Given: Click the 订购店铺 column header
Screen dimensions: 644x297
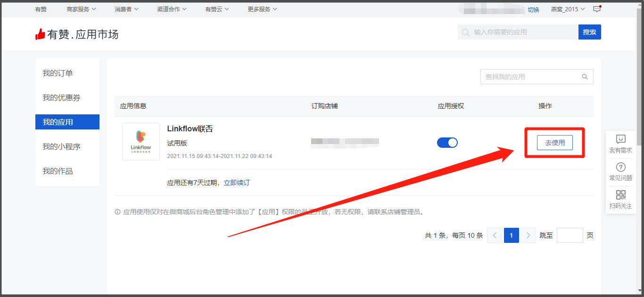Looking at the screenshot, I should coord(324,106).
